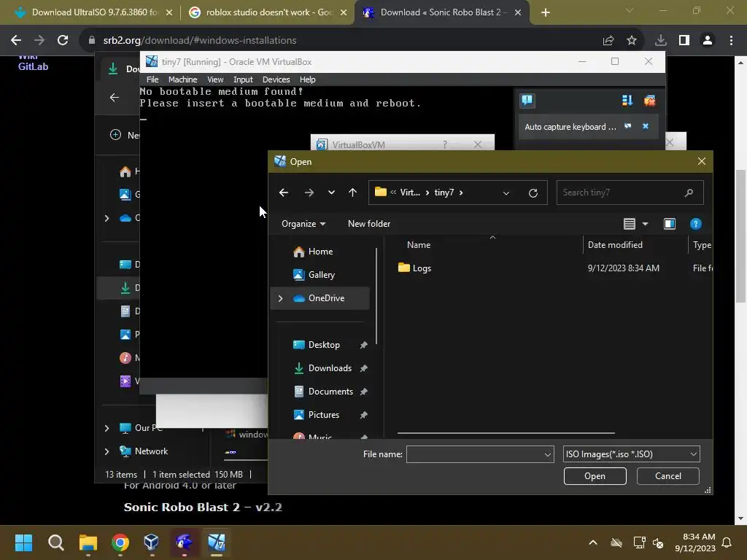Expand the OneDrive tree node
This screenshot has height=560, width=747.
pos(281,298)
